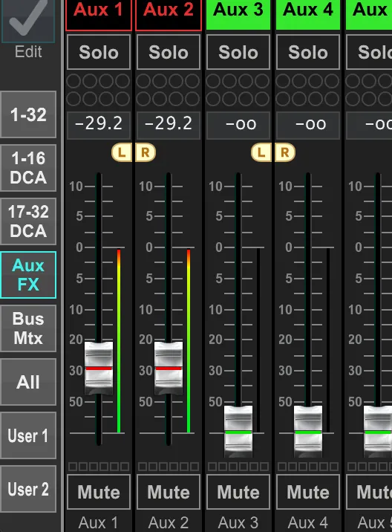Click the Aux 1 fader knob

[99, 368]
